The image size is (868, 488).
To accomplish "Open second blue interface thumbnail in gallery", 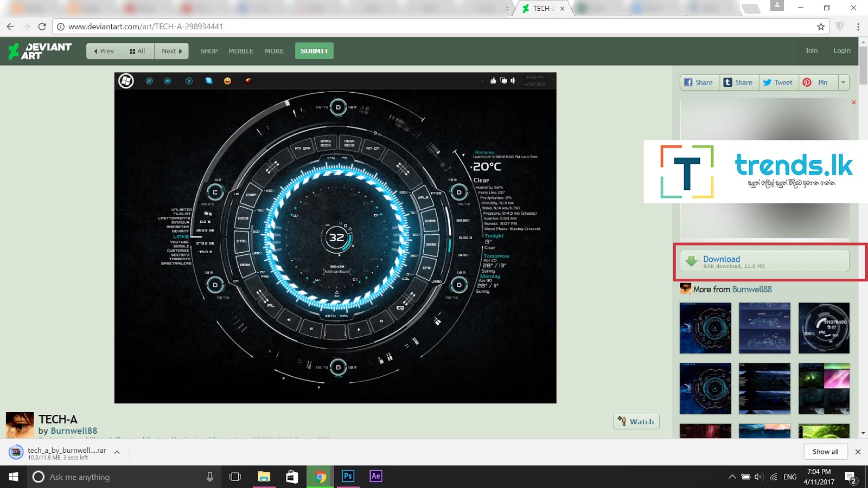I will click(764, 328).
